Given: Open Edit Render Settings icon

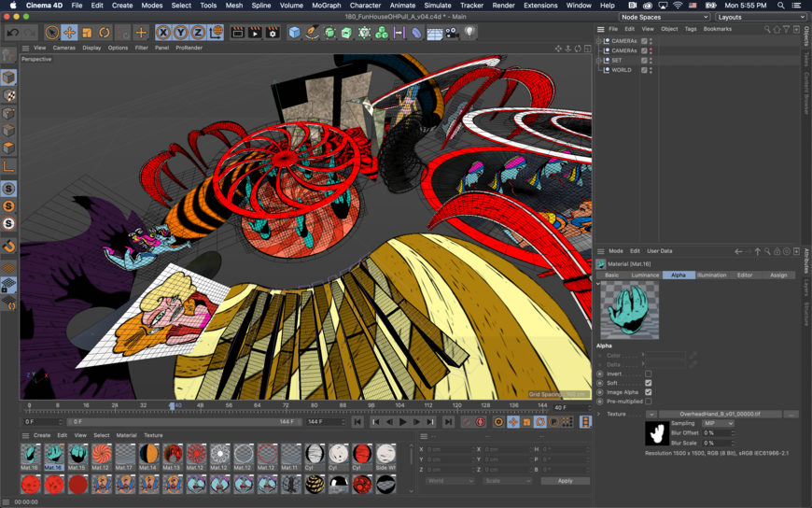Looking at the screenshot, I should 273,33.
